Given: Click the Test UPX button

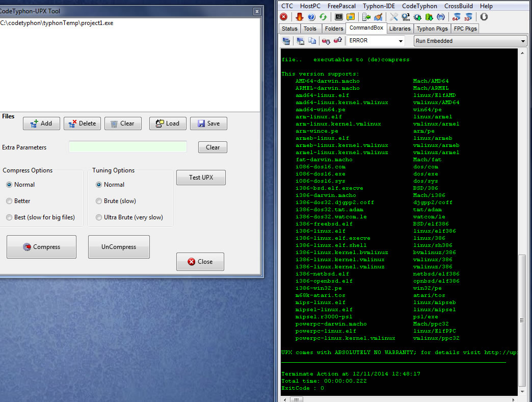Looking at the screenshot, I should 201,178.
